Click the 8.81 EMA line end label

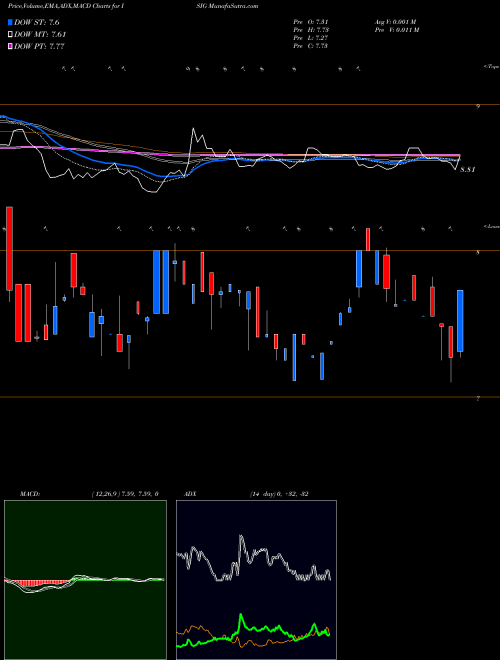pyautogui.click(x=467, y=170)
